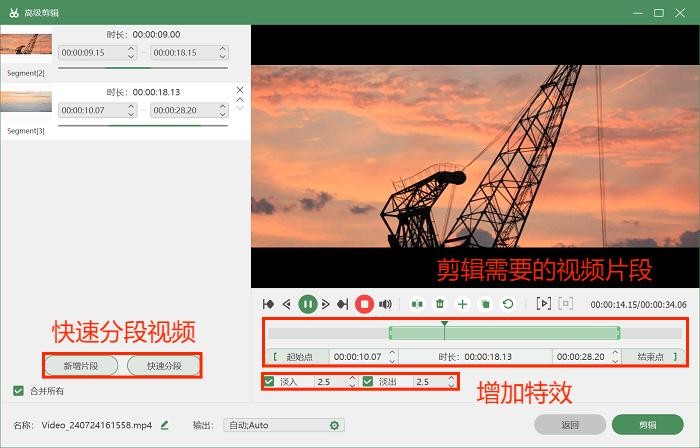The image size is (700, 448).
Task: Click the 新增片段 button
Action: (81, 365)
